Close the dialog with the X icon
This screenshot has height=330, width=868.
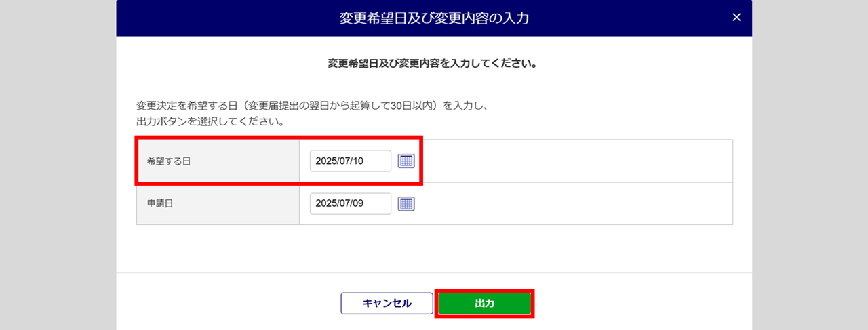coord(736,18)
